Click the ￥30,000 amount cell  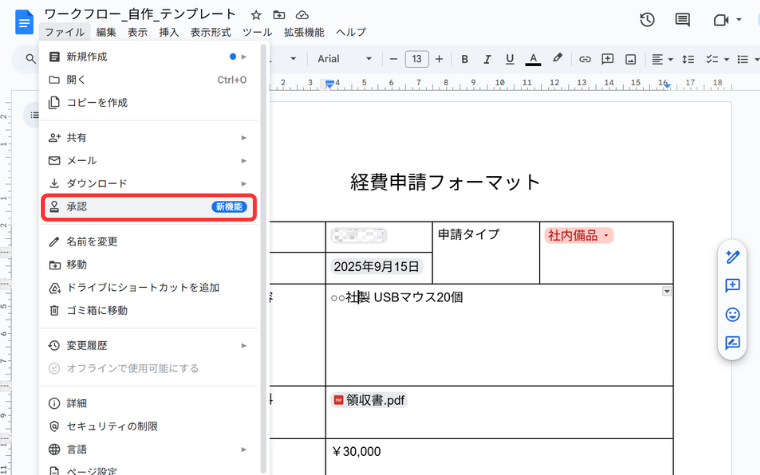point(499,457)
